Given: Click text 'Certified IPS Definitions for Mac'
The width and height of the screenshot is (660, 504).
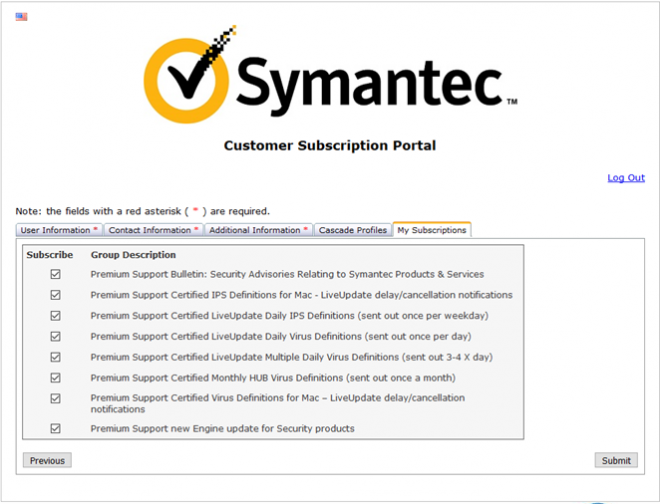Looking at the screenshot, I should point(241,295).
